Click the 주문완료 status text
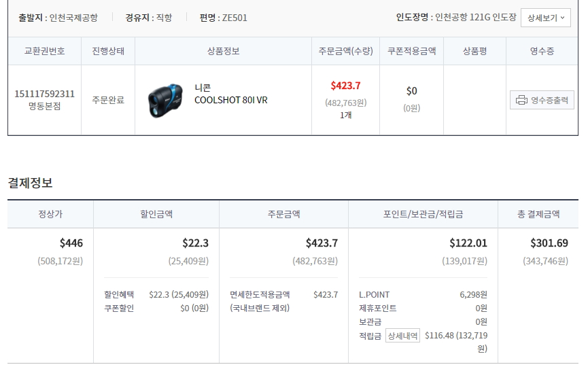588x369 pixels. pos(108,100)
